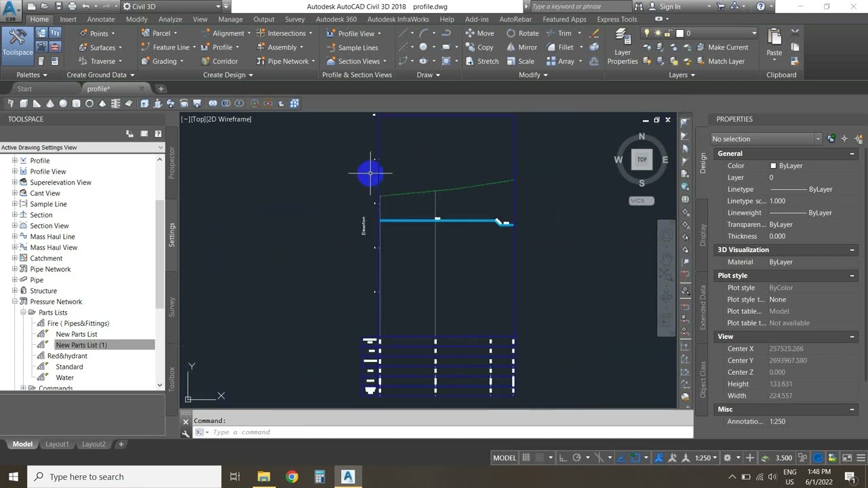
Task: Click the customization menu icon in status bar
Action: click(861, 457)
